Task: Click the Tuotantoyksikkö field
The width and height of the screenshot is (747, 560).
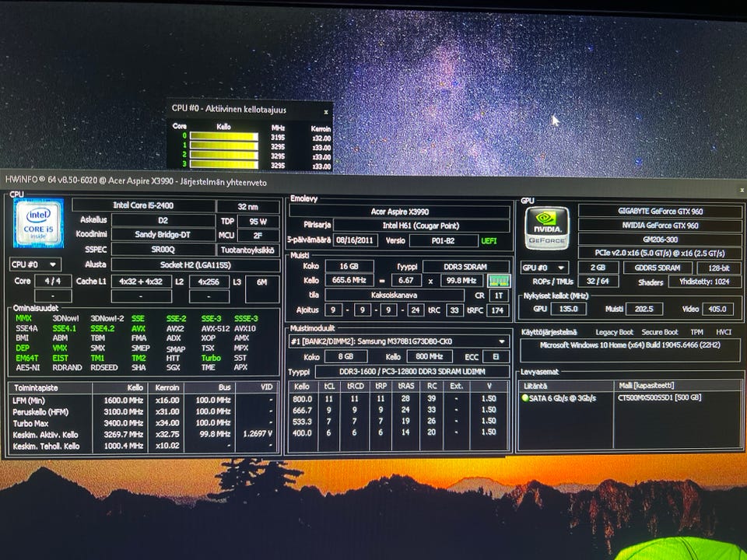Action: pyautogui.click(x=248, y=250)
